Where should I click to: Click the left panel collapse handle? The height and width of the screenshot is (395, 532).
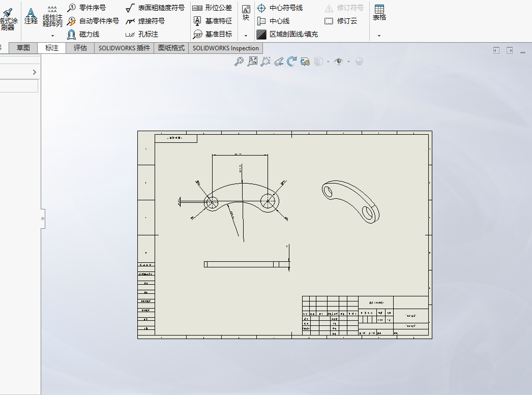click(x=43, y=219)
